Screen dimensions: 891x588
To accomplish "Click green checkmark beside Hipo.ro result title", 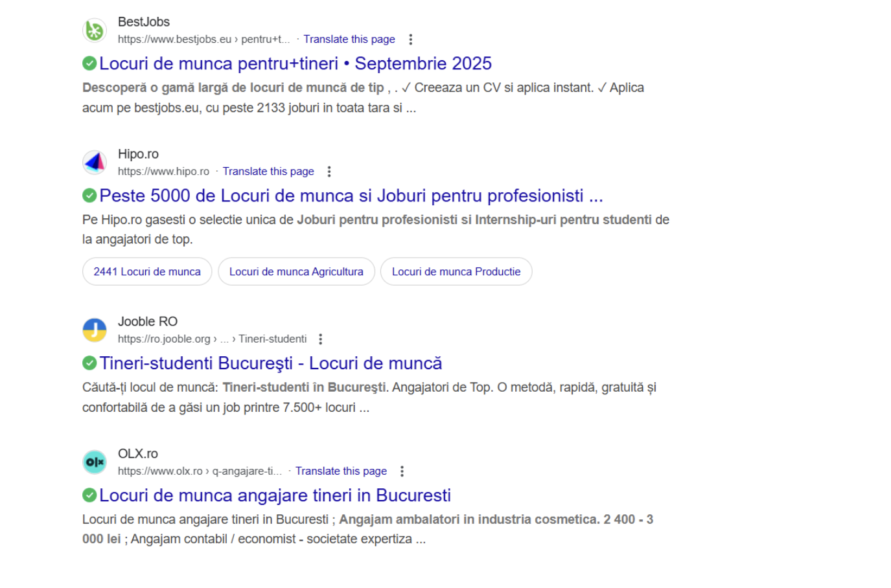I will coord(89,196).
